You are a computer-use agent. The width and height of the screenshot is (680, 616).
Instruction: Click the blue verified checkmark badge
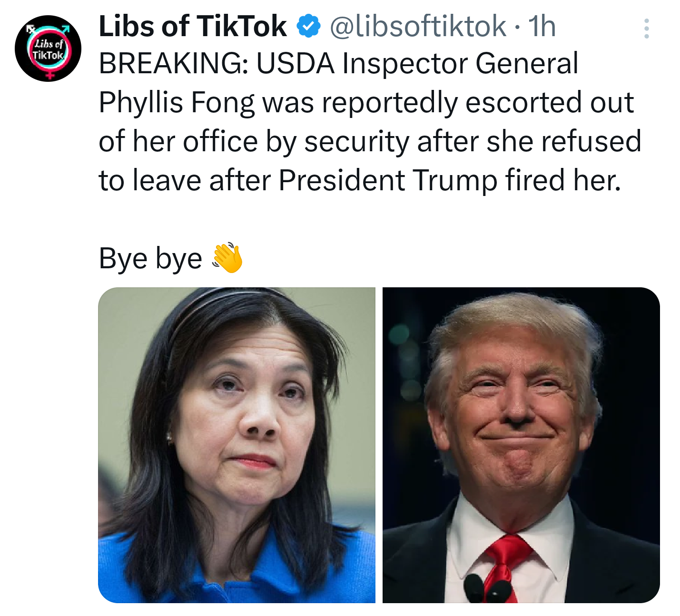(x=308, y=26)
